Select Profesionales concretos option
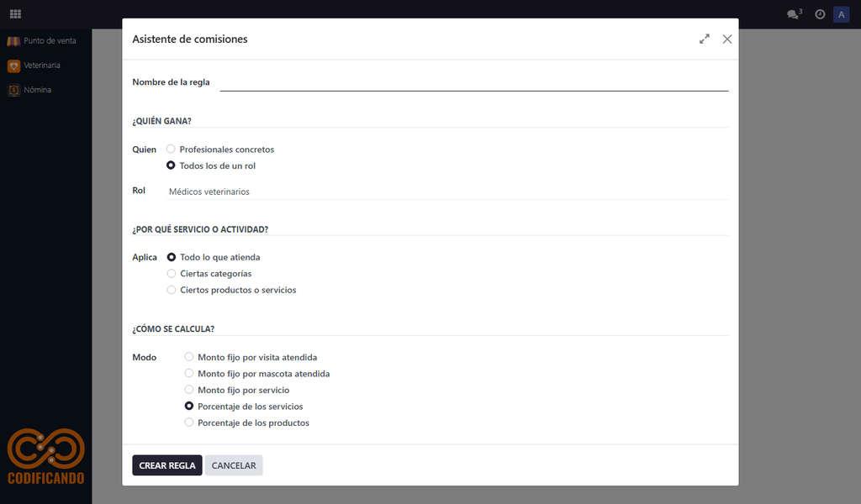Screen dimensions: 861x504 tap(171, 149)
